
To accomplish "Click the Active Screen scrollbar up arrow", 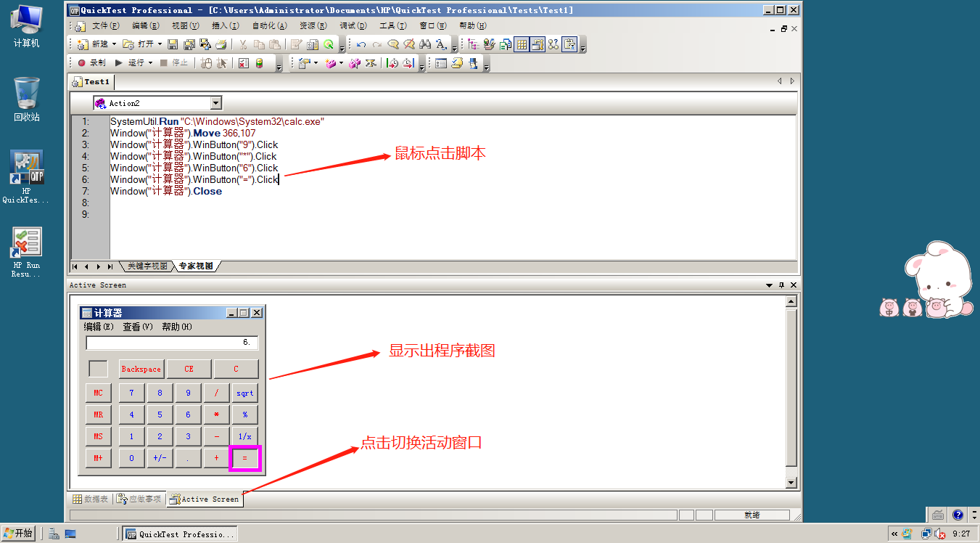I will pos(791,301).
